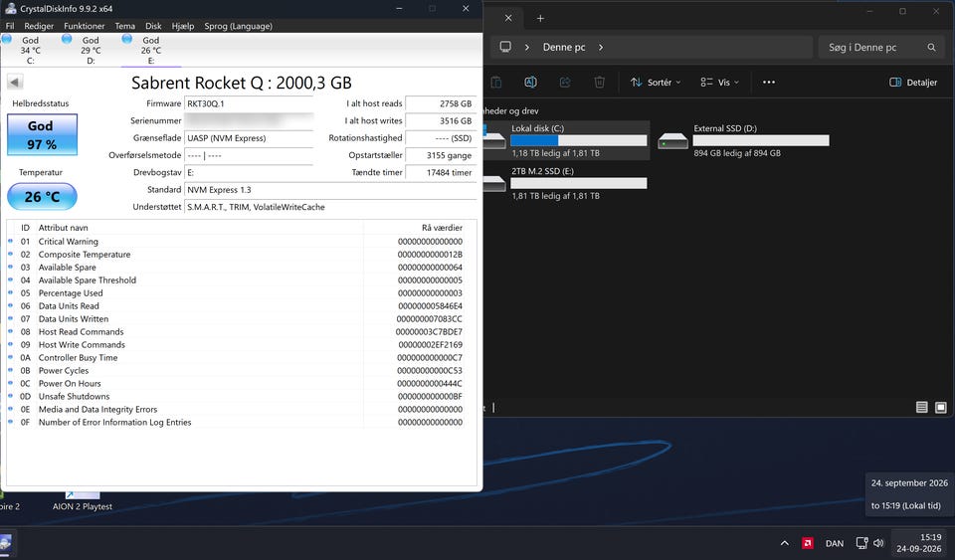Image resolution: width=955 pixels, height=560 pixels.
Task: Expand the chevron before Denne pc breadcrumb
Action: coord(527,47)
